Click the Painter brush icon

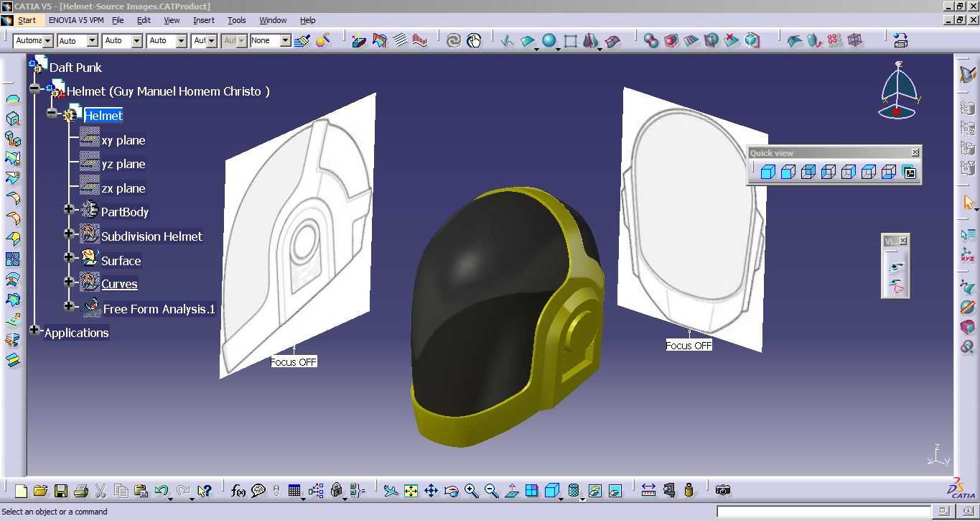point(302,41)
